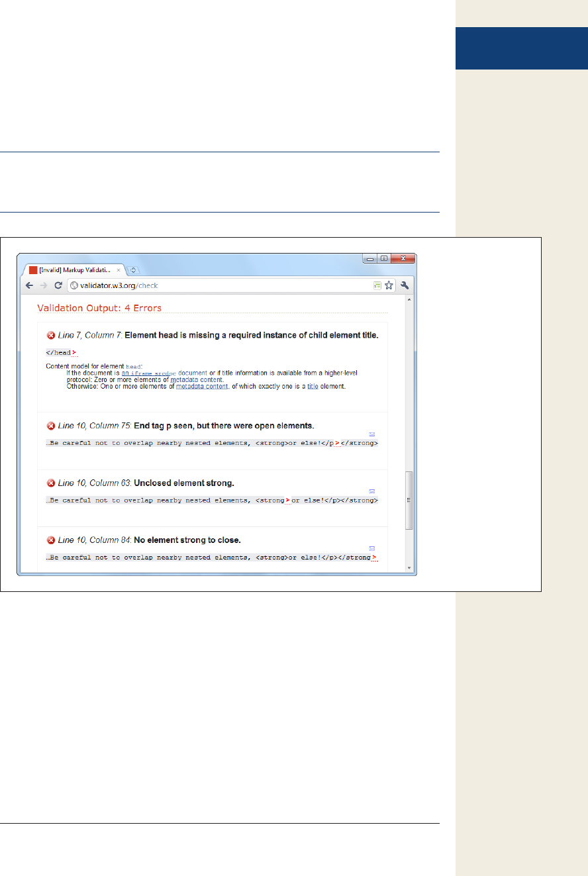The width and height of the screenshot is (588, 876).
Task: Open a new browser tab
Action: click(x=133, y=270)
